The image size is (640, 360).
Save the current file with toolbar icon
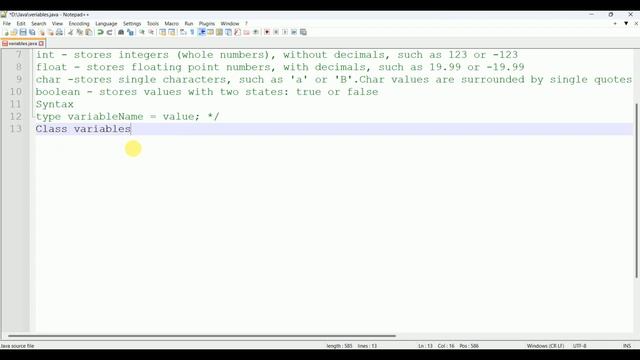pyautogui.click(x=23, y=32)
